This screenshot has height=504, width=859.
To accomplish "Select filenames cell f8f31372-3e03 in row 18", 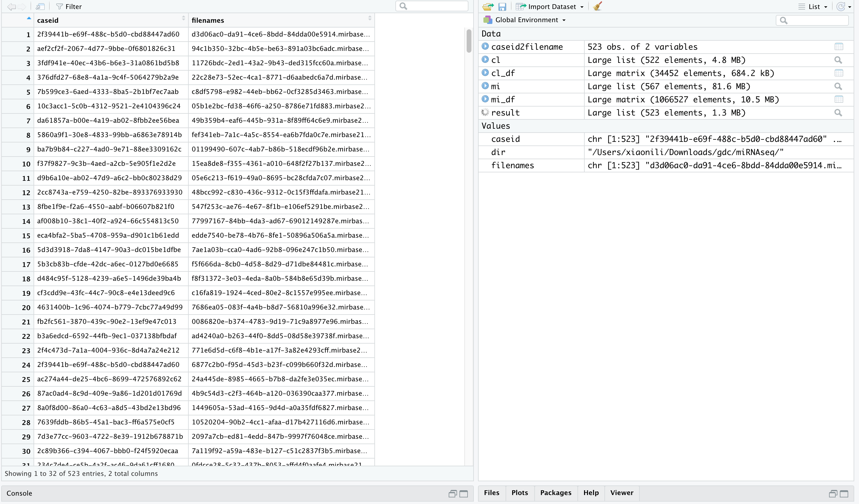I will pyautogui.click(x=281, y=279).
